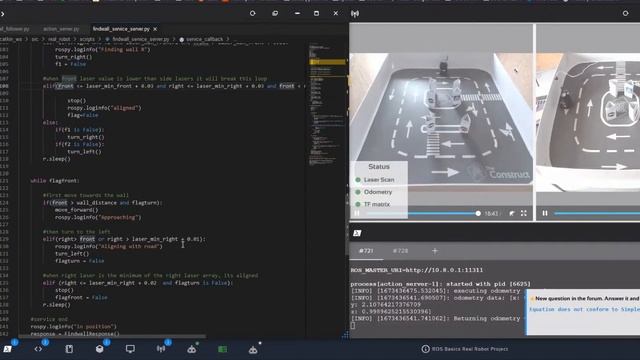Screen dimensions: 640x360
Task: Pause the left camera stream
Action: pos(357,213)
